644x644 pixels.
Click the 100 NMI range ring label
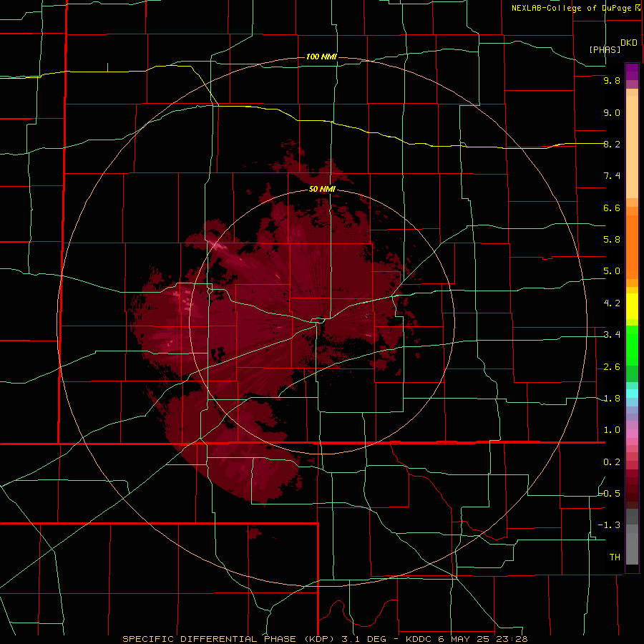pos(321,57)
